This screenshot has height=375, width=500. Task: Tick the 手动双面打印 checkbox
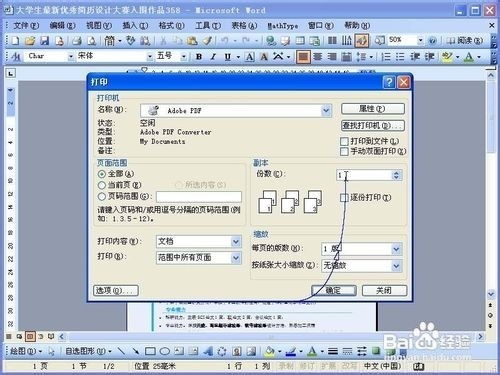pyautogui.click(x=344, y=151)
